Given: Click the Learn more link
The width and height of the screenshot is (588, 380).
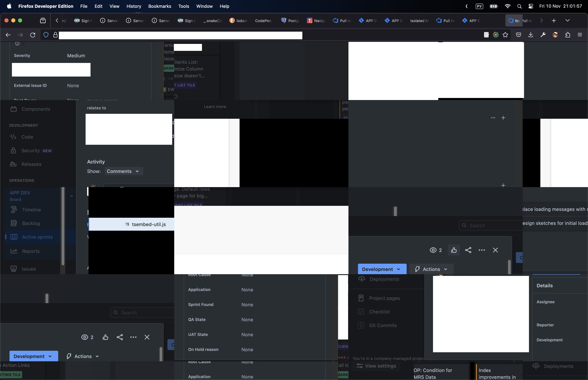Looking at the screenshot, I should pos(215,107).
